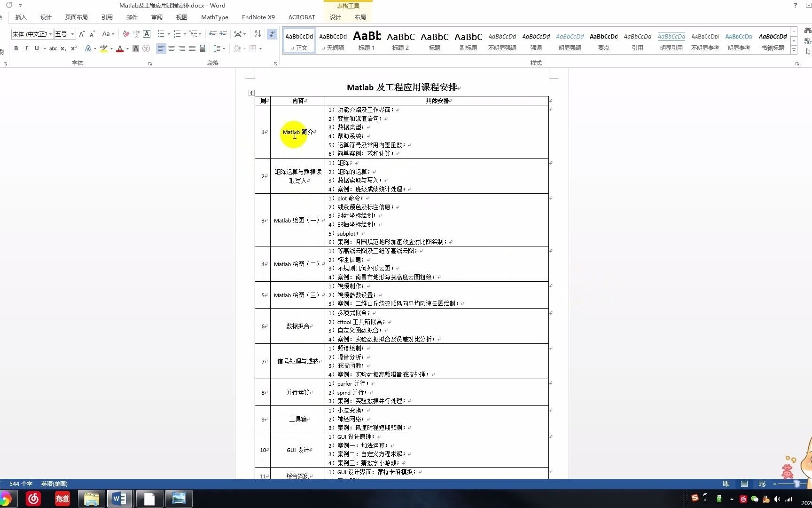Viewport: 812px width, 508px height.
Task: Click the Phonetic Guide (wén) icon
Action: [x=136, y=34]
